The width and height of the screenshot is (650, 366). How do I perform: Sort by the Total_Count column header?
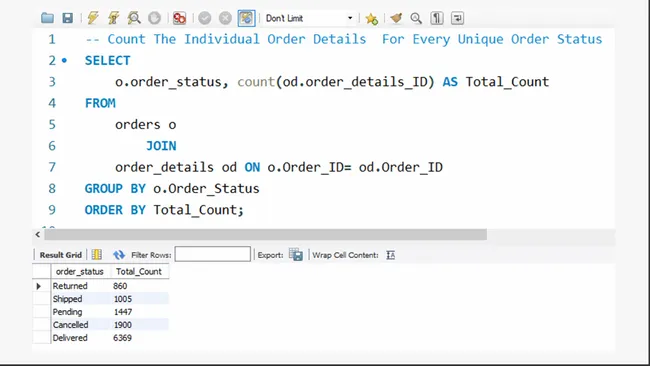pos(139,271)
